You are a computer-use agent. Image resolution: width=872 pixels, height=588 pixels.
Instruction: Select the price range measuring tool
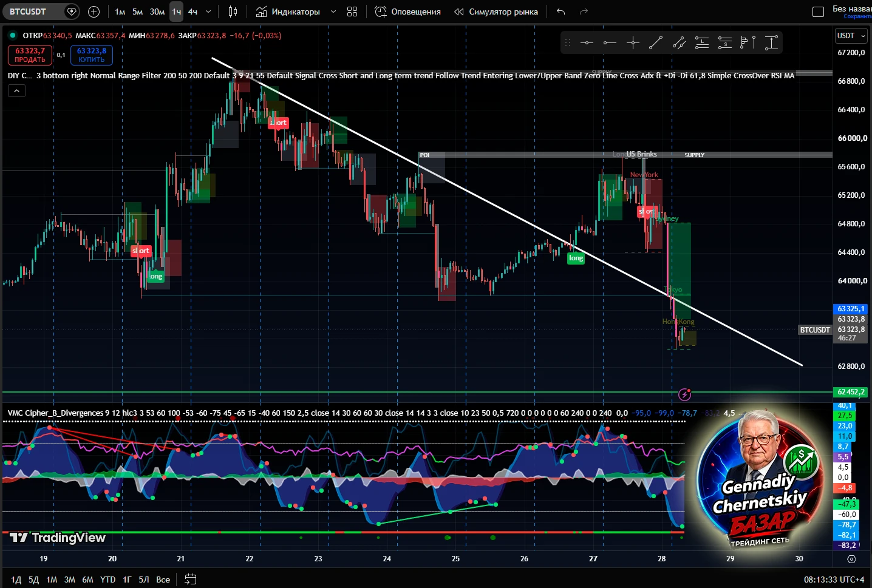tap(771, 42)
